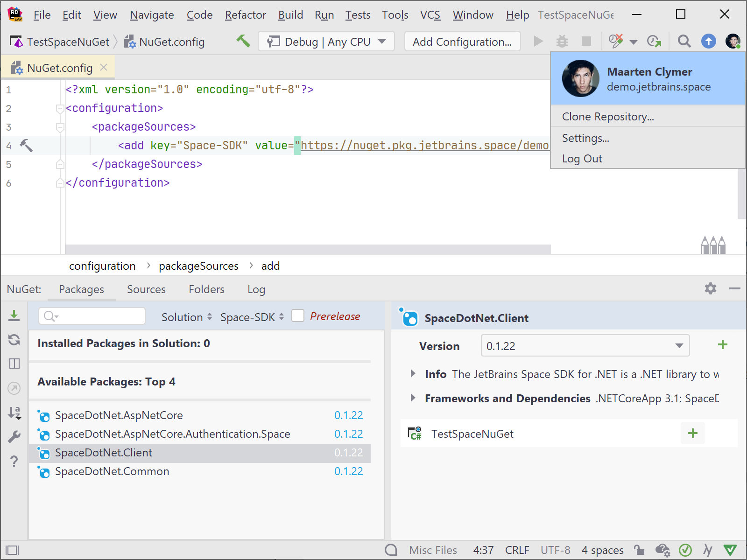Hide the NuGet tool window
747x560 pixels.
click(x=735, y=289)
